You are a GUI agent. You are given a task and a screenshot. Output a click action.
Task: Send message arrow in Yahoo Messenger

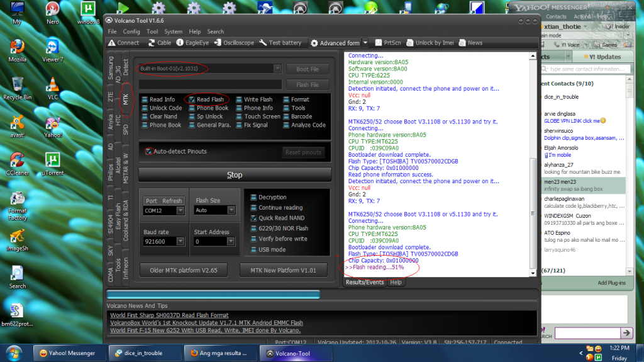(626, 332)
